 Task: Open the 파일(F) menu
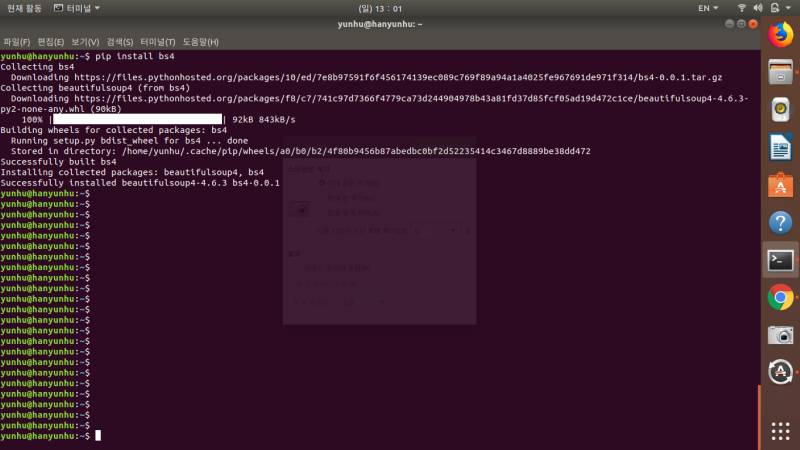tap(16, 42)
